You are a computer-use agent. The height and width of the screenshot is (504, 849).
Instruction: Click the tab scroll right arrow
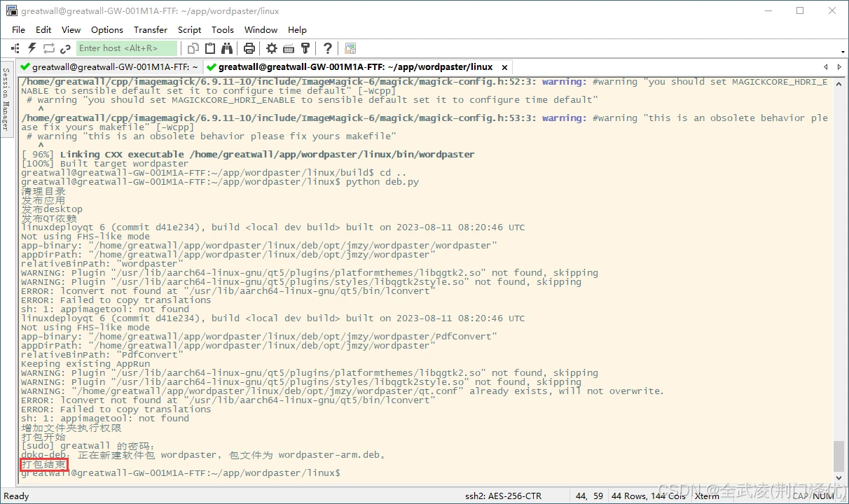(x=839, y=67)
